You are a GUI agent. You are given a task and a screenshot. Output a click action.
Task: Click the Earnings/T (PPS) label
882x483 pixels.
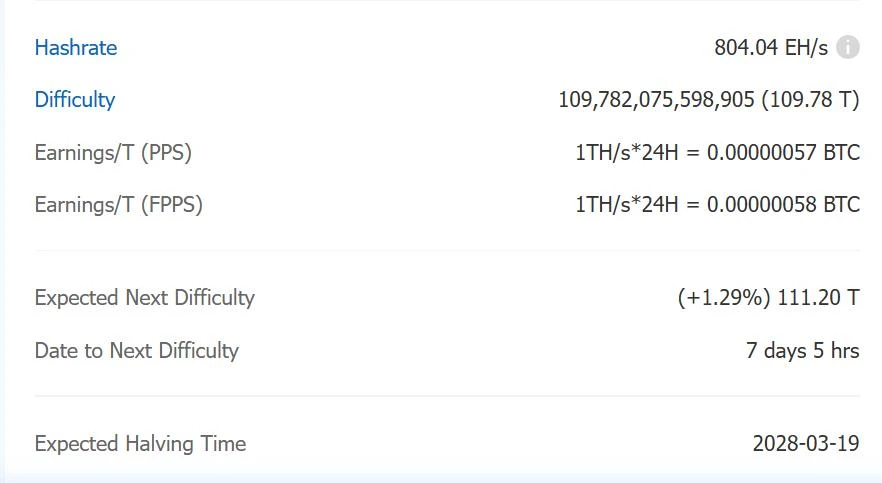coord(113,153)
